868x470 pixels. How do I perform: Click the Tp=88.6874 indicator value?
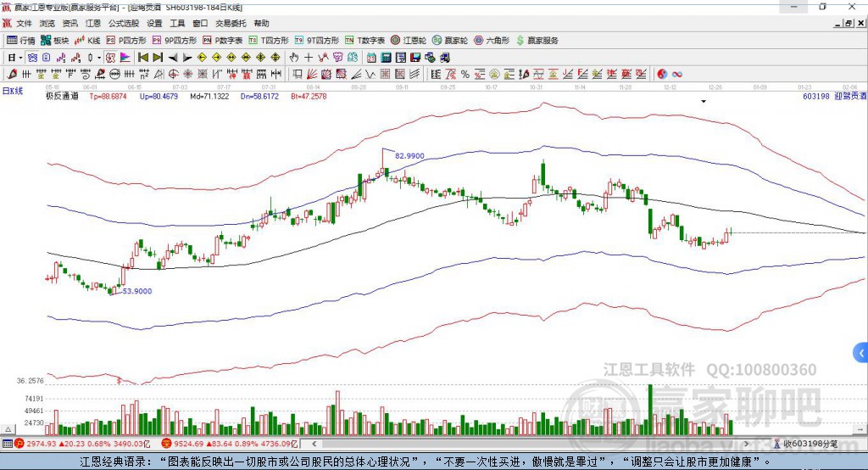108,96
